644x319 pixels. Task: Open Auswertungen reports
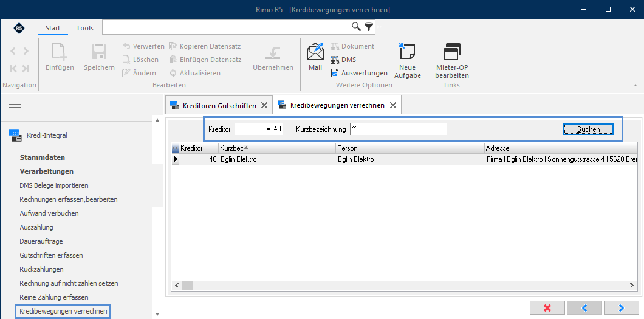[x=359, y=73]
